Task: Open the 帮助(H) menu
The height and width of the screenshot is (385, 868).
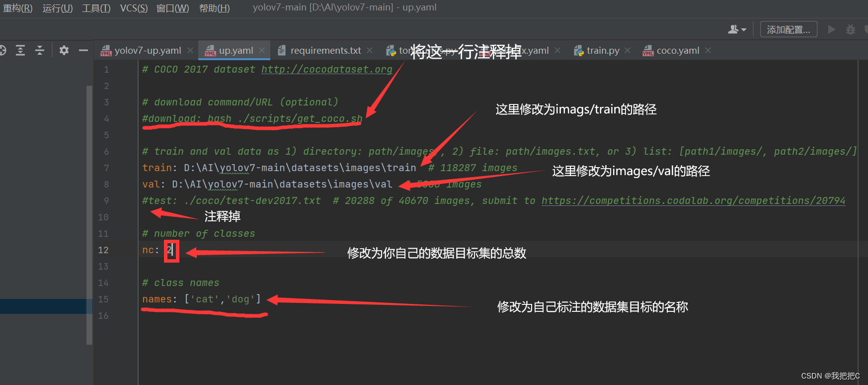Action: pos(215,8)
